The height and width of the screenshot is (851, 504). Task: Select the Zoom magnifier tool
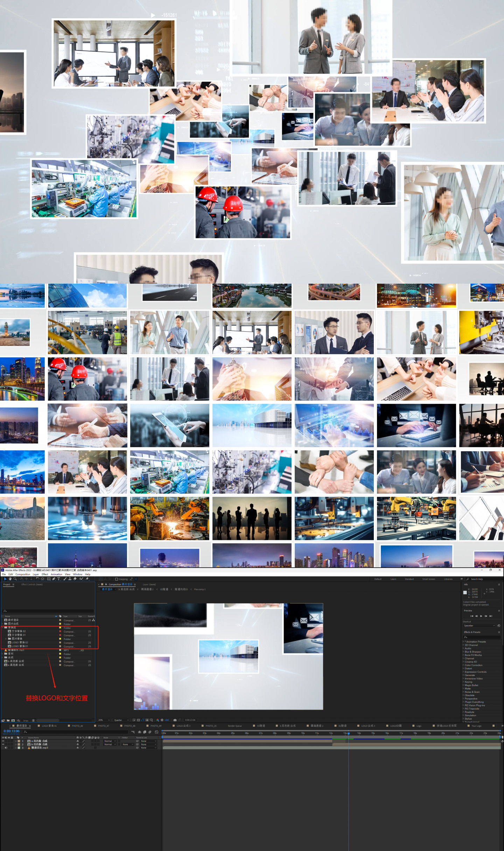pyautogui.click(x=15, y=579)
